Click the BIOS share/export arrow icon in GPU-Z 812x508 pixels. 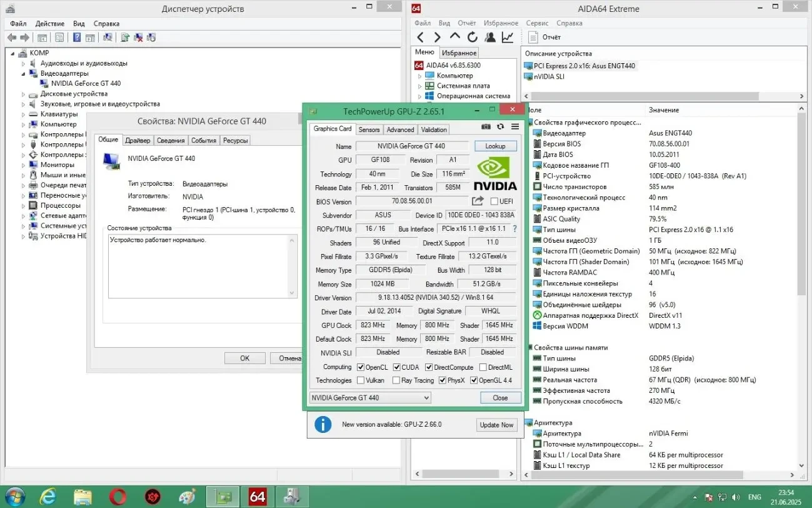478,201
